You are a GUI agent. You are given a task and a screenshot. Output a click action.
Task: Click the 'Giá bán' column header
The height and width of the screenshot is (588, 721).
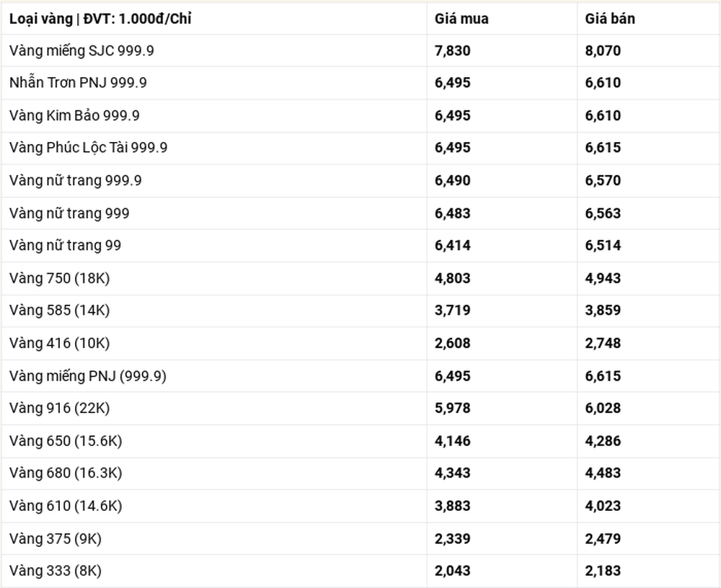click(x=610, y=19)
